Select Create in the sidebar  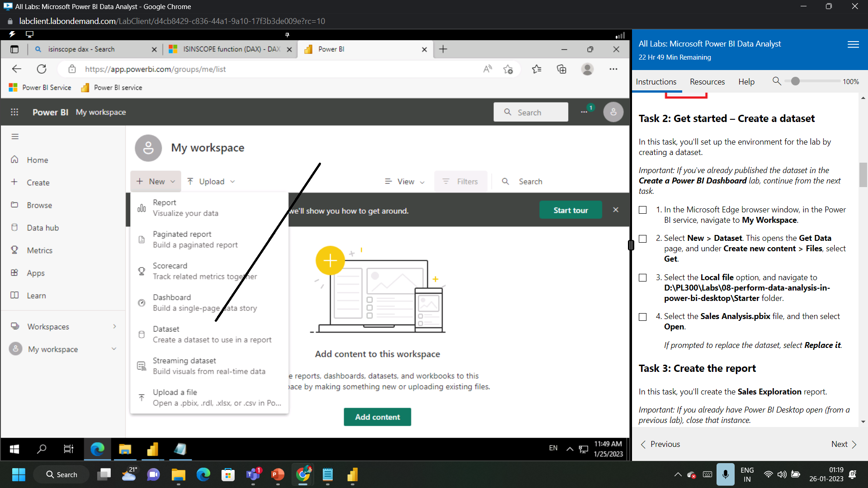[38, 182]
